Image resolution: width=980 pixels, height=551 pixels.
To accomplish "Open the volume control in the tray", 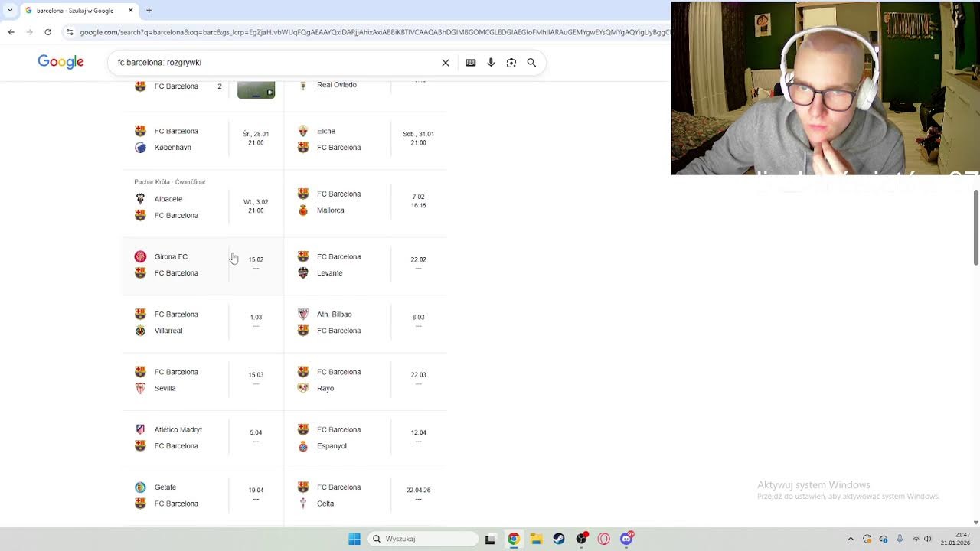I will (928, 539).
